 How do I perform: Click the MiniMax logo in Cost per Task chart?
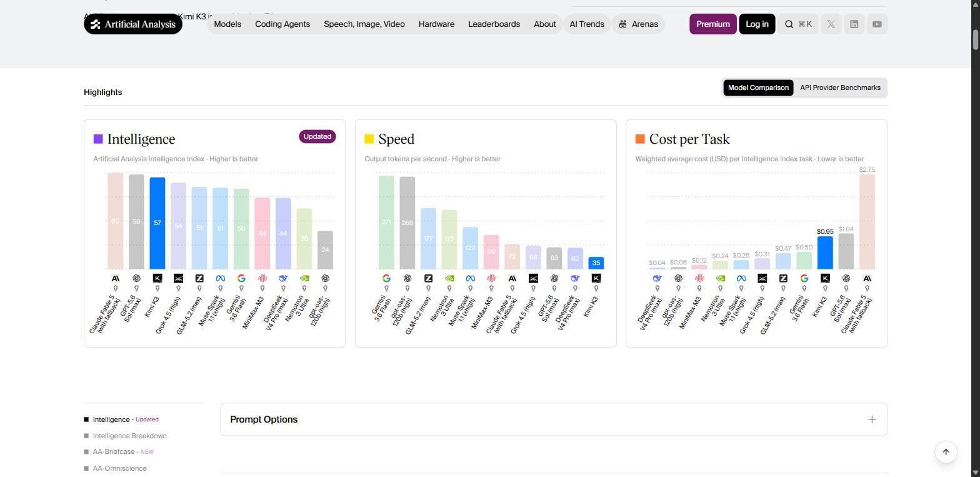[x=699, y=278]
